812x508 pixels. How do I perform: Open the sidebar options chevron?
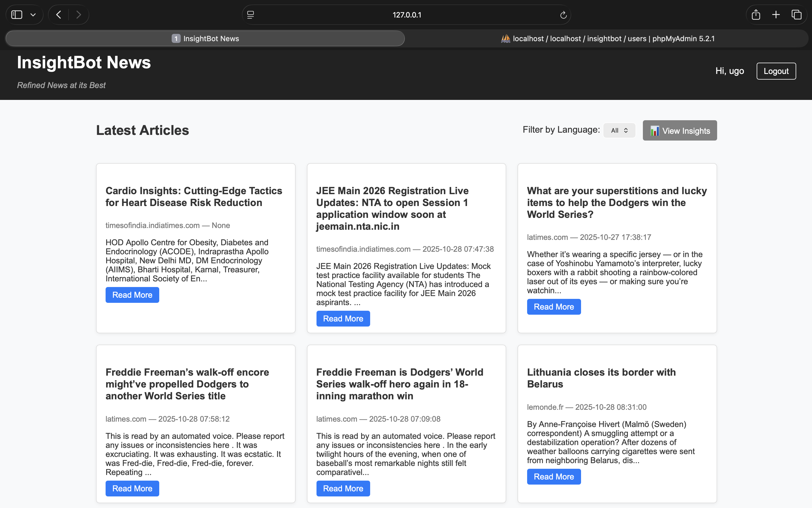(x=33, y=15)
